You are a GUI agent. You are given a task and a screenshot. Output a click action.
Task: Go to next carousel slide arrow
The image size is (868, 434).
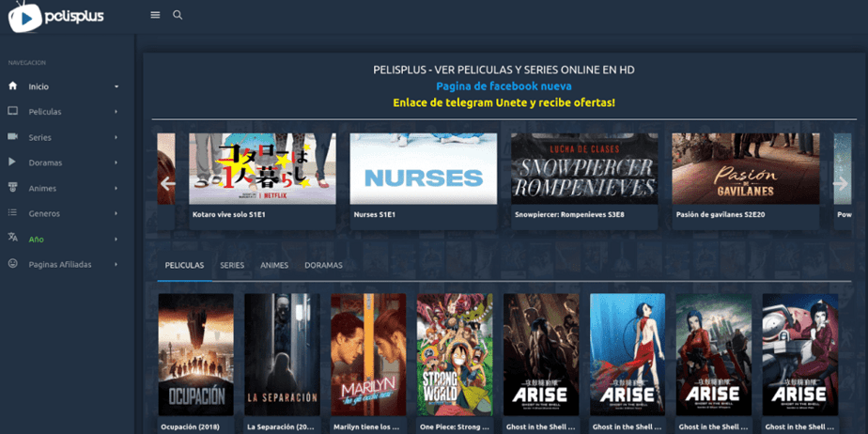click(x=841, y=183)
